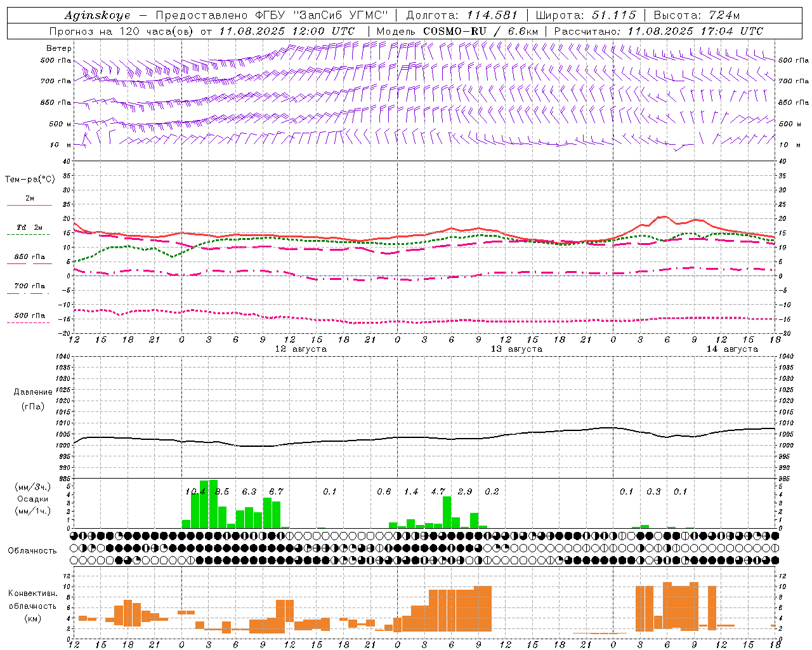Click the 12 августа date label
Viewport: 812px width, 650px height.
pyautogui.click(x=301, y=349)
